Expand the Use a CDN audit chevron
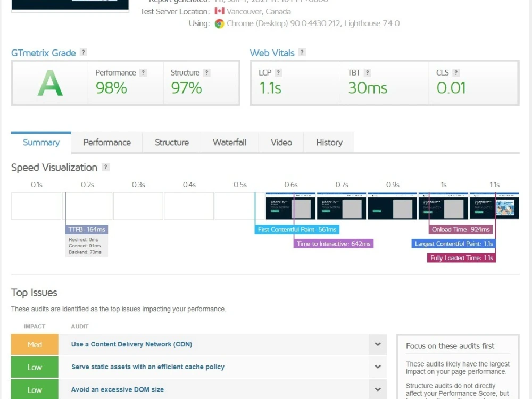This screenshot has width=532, height=399. pyautogui.click(x=378, y=344)
